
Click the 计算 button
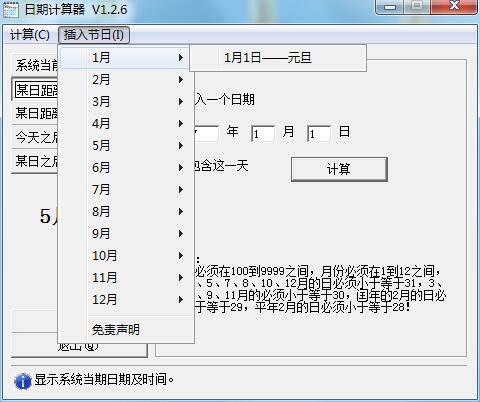pyautogui.click(x=339, y=169)
